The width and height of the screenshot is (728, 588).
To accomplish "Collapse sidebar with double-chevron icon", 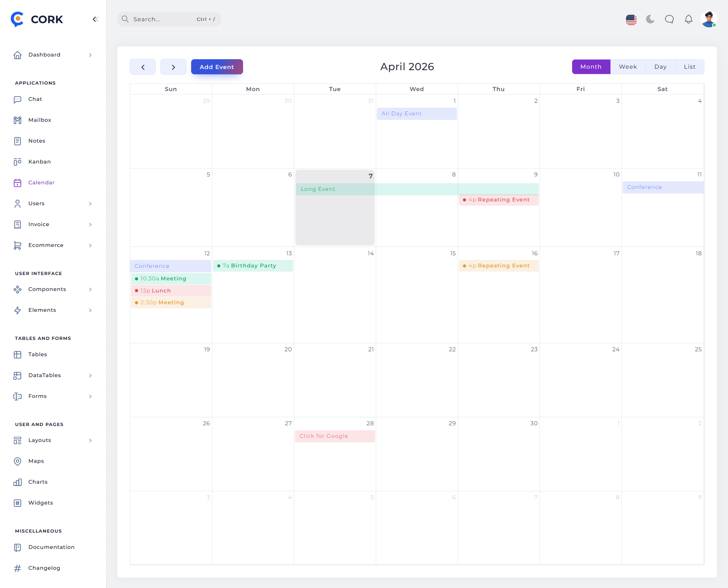I will 95,19.
